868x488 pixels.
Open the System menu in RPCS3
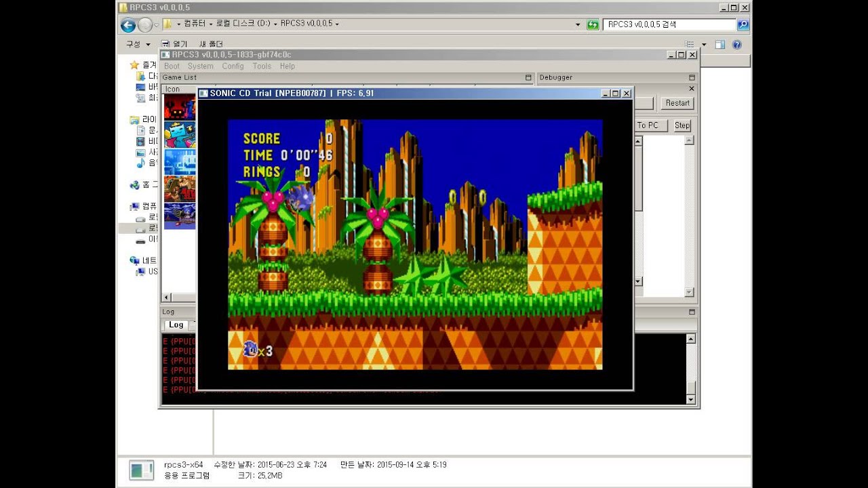point(201,66)
